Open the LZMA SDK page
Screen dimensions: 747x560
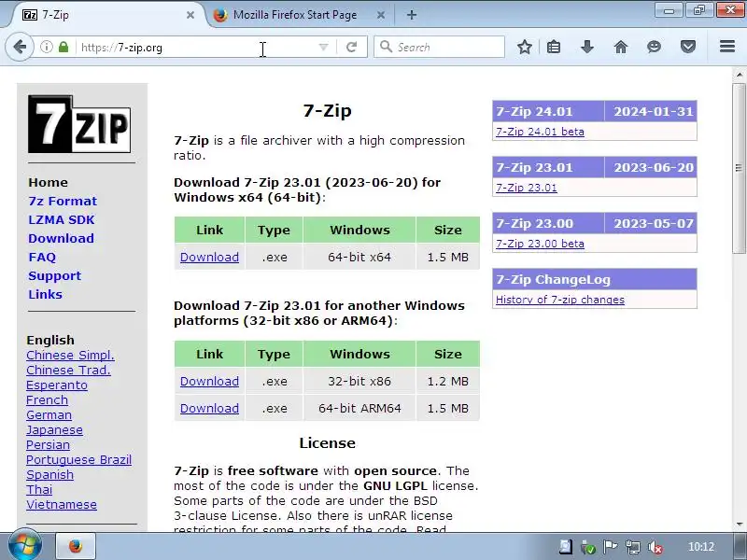(62, 219)
